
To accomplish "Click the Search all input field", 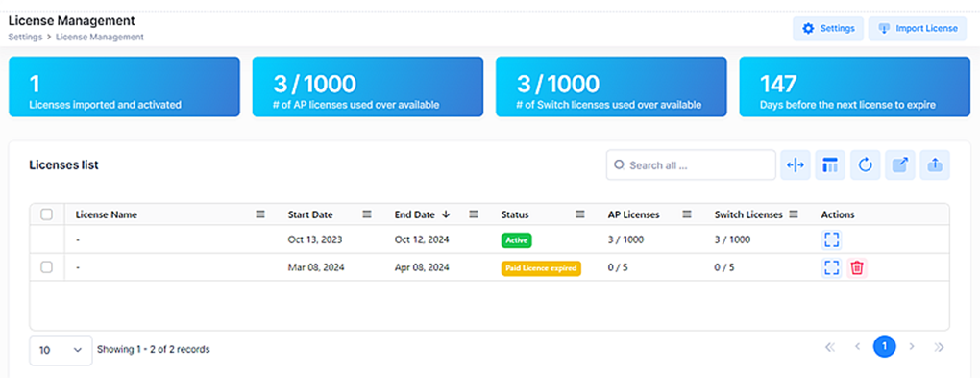I will click(x=691, y=165).
